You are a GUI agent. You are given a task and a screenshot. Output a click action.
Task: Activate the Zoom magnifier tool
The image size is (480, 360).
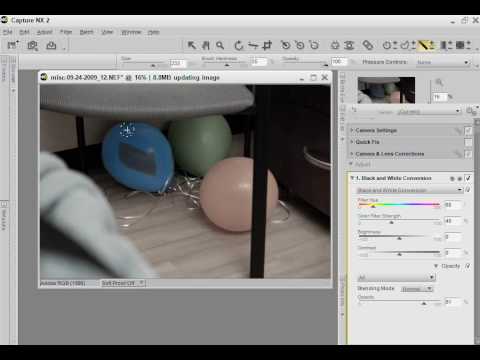220,45
